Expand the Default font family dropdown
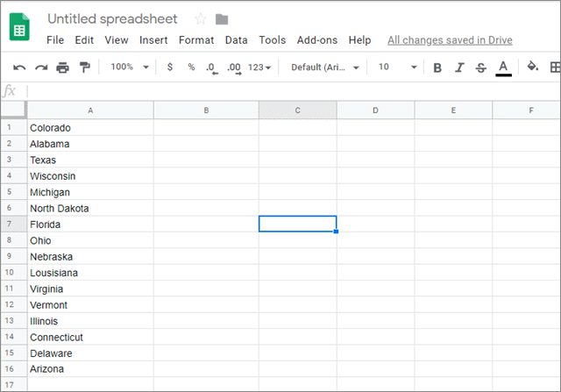Image resolution: width=561 pixels, height=392 pixels. click(x=325, y=68)
